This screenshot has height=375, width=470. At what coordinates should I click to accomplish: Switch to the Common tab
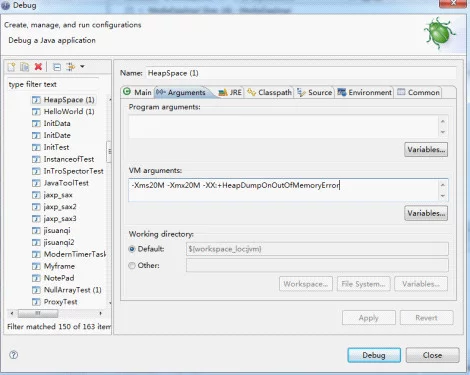click(419, 92)
